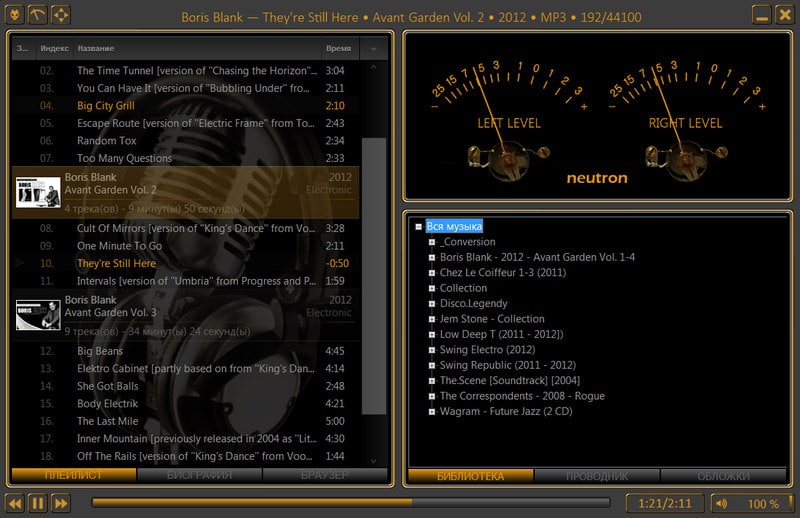Select track Big Beans

click(x=186, y=351)
